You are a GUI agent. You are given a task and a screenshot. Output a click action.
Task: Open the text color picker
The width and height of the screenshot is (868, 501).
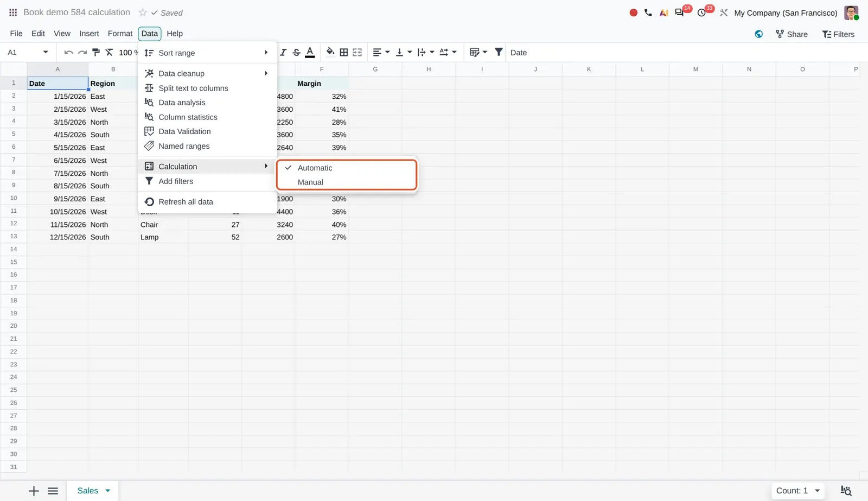310,52
